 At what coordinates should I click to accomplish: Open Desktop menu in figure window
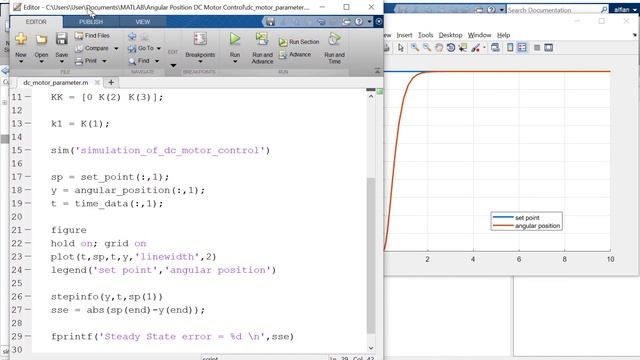[x=450, y=35]
